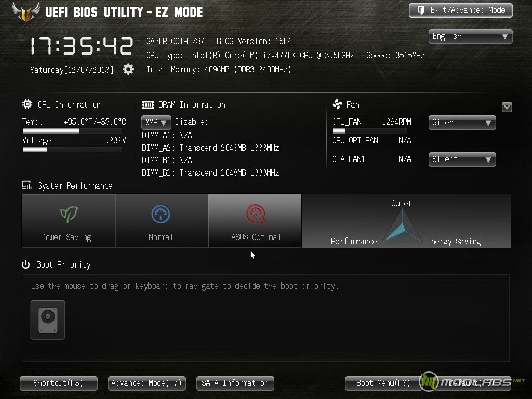Select ASUS Optimal performance mode
The width and height of the screenshot is (532, 399).
pos(255,220)
